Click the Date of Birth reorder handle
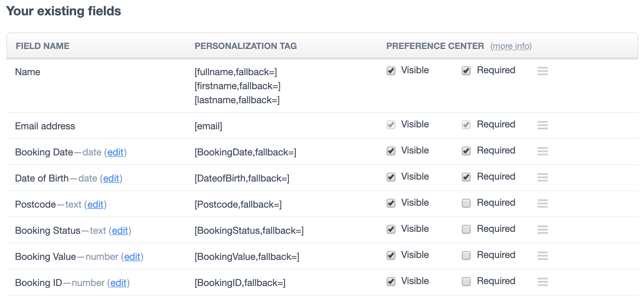The width and height of the screenshot is (644, 307). tap(542, 177)
